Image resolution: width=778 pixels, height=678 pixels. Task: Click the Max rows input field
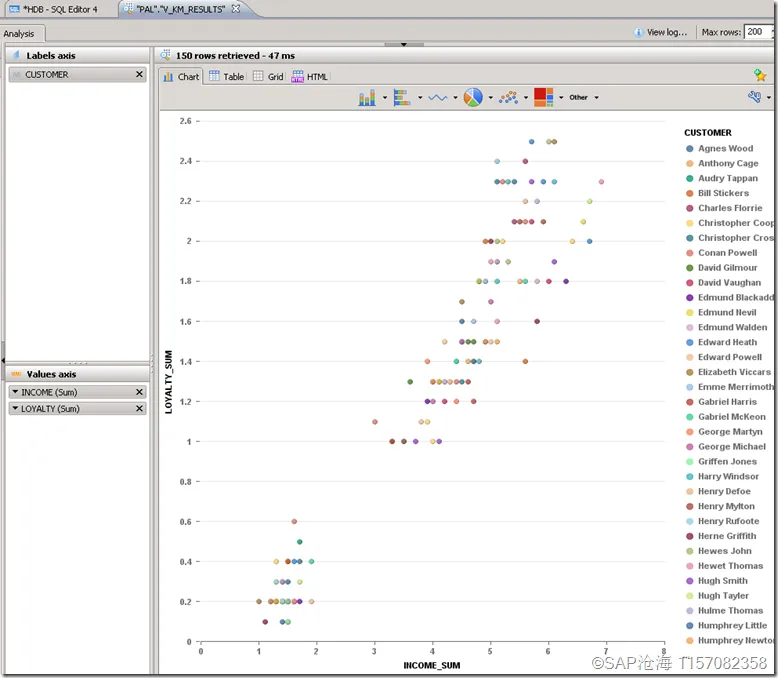(758, 32)
